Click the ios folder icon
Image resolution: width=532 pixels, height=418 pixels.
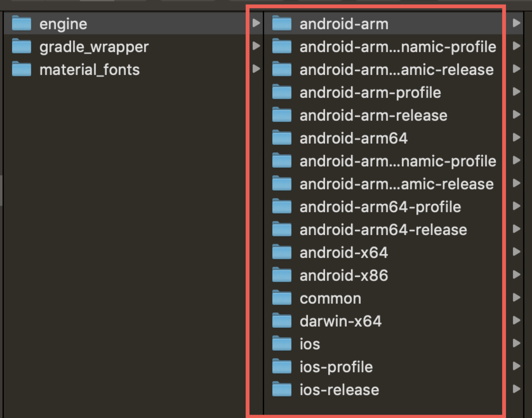pos(282,343)
